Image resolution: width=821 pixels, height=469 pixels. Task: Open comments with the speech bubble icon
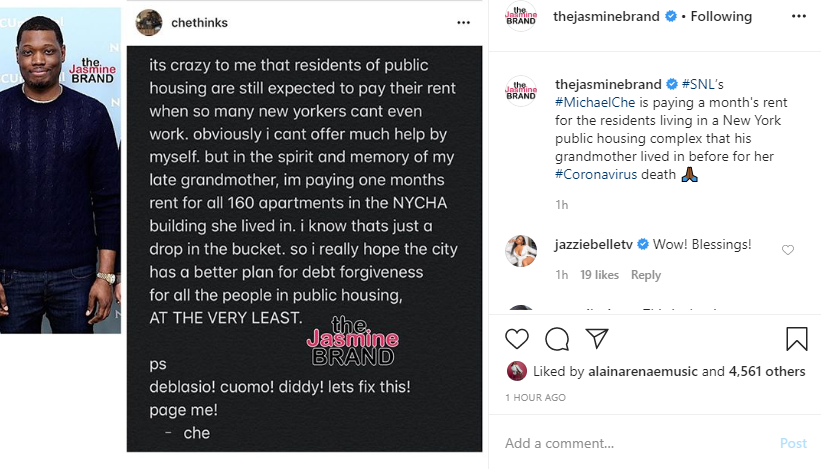click(557, 338)
